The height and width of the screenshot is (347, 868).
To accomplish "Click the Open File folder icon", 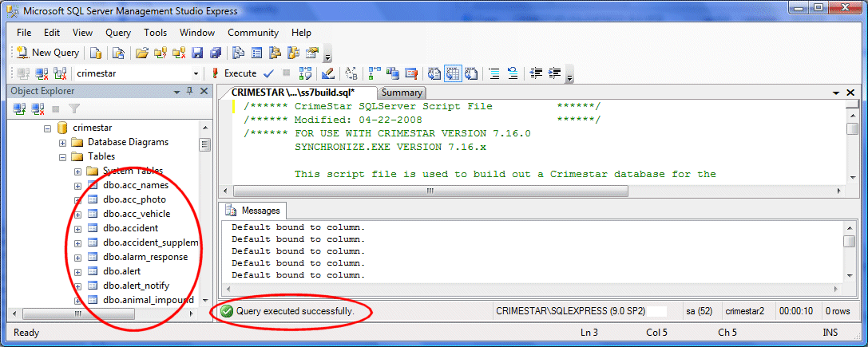I will [142, 53].
